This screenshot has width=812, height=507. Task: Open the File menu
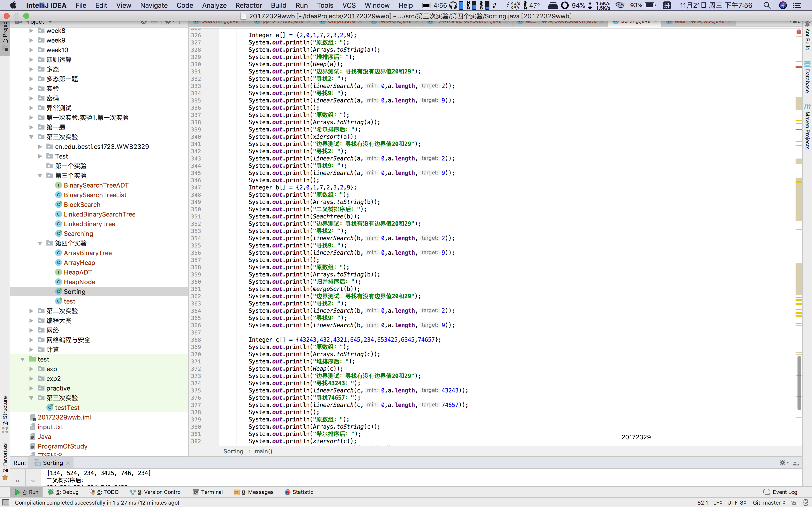[x=81, y=5]
